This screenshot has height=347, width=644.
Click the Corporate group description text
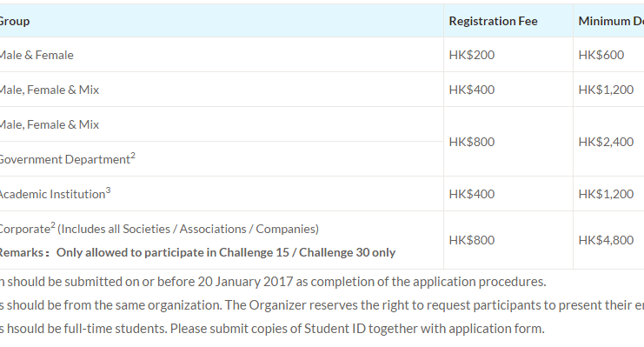point(158,229)
